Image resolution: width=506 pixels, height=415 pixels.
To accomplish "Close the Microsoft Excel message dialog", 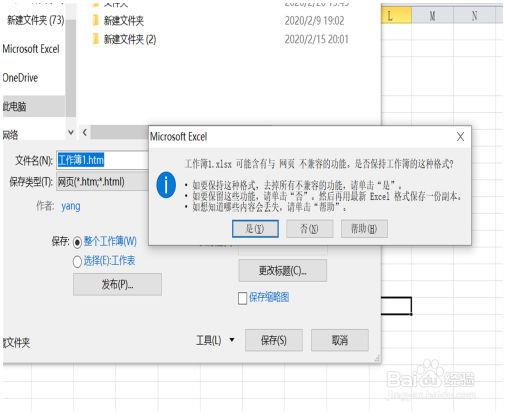I will coord(460,136).
